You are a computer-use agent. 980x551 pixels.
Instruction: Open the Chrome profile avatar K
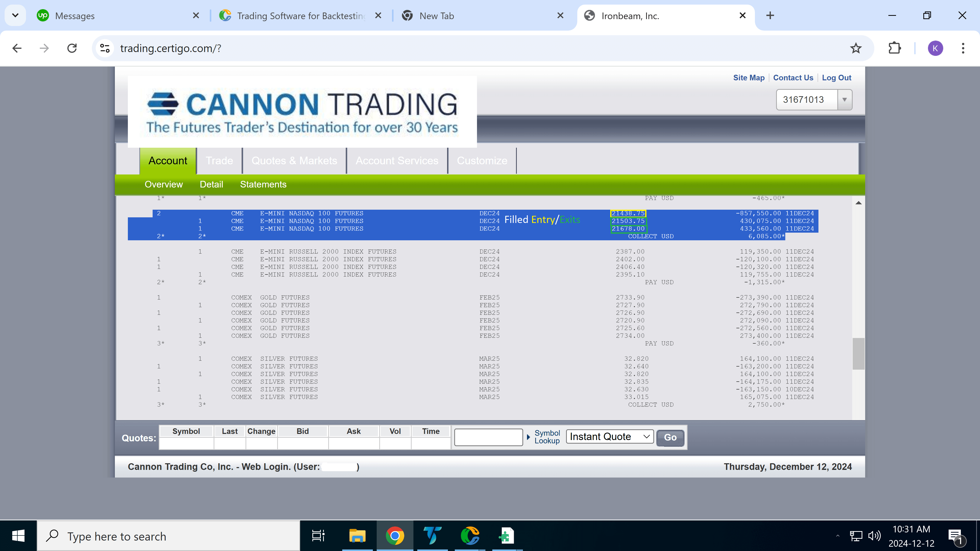pos(935,48)
